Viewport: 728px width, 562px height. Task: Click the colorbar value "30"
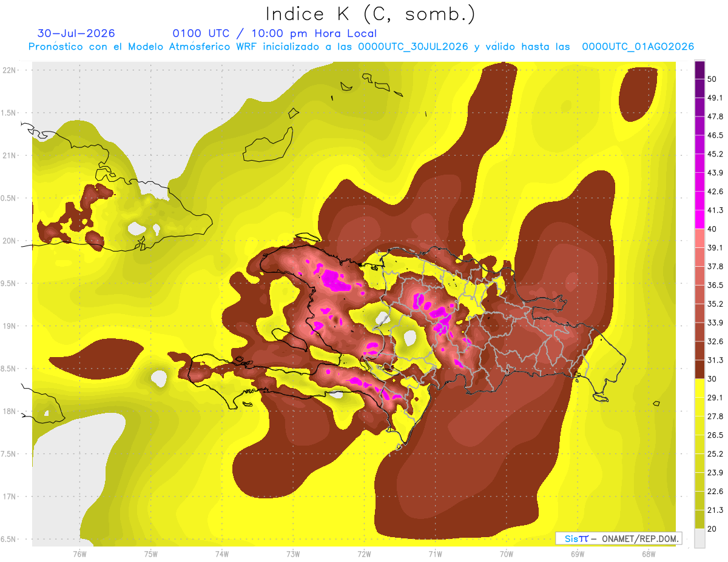[x=712, y=379]
